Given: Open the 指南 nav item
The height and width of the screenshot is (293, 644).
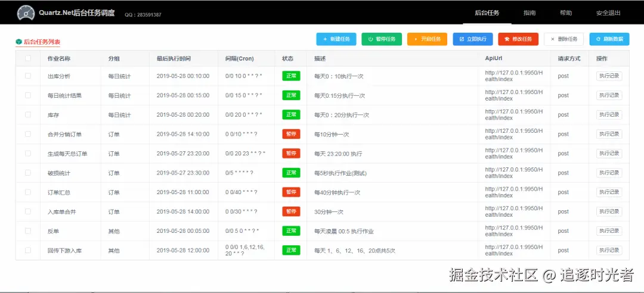Looking at the screenshot, I should pyautogui.click(x=530, y=13).
